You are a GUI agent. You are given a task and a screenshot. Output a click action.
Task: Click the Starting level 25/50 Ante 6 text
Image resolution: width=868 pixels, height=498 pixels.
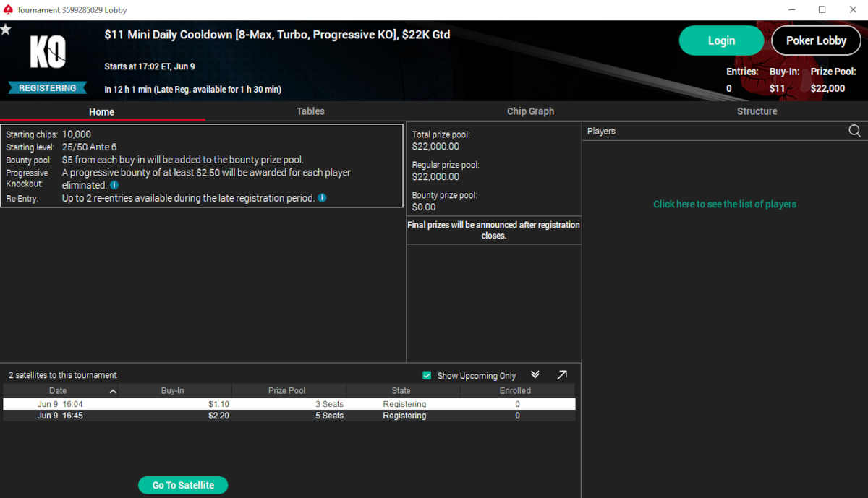[89, 147]
